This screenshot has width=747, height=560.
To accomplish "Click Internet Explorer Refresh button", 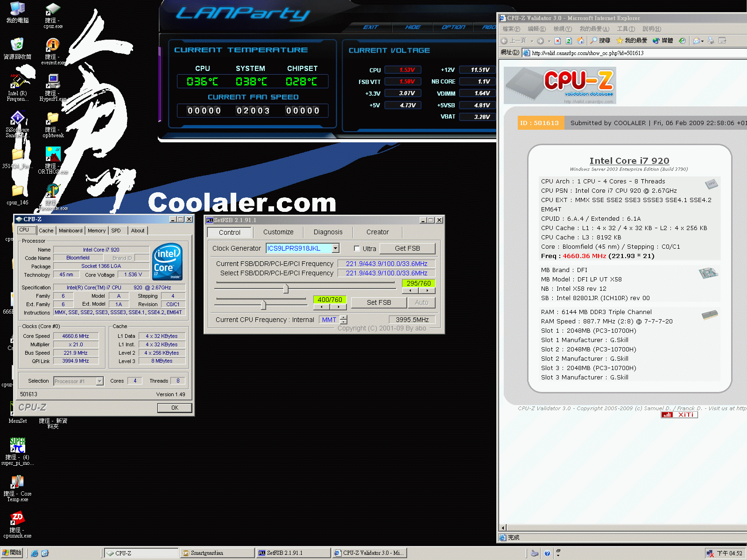I will (x=569, y=41).
